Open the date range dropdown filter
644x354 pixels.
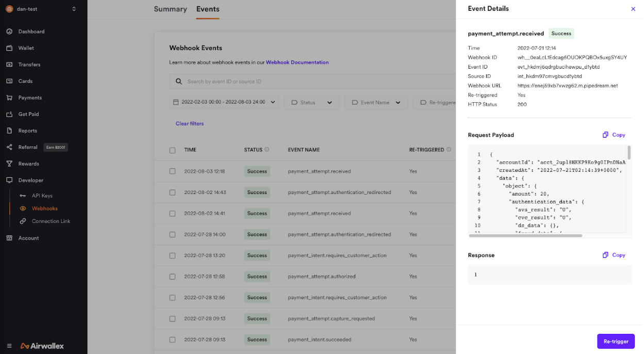click(x=224, y=102)
